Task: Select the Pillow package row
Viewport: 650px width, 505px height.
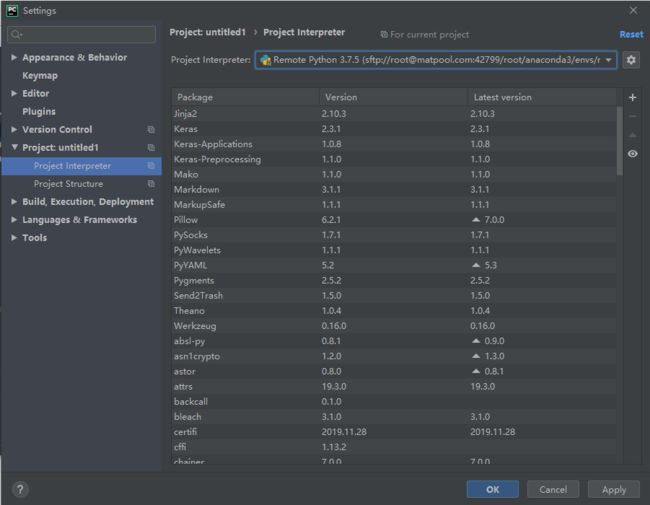Action: click(394, 220)
